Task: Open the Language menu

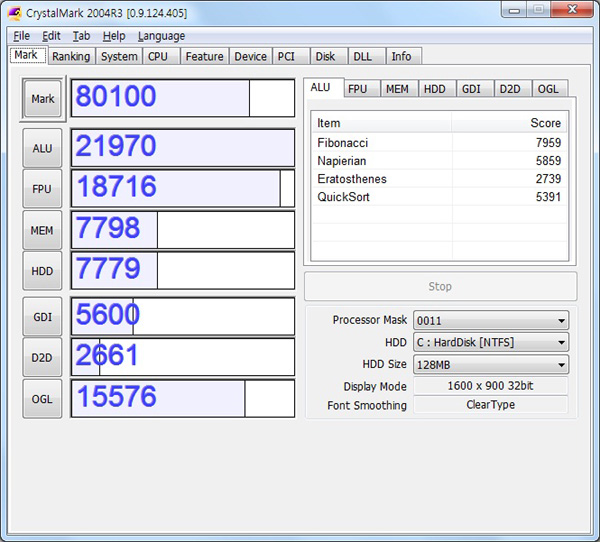Action: (x=161, y=36)
